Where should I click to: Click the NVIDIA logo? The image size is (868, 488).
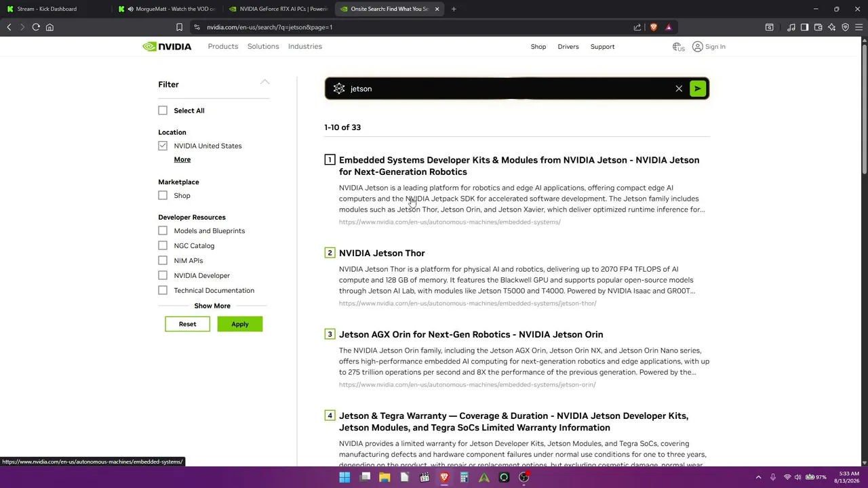pos(167,47)
